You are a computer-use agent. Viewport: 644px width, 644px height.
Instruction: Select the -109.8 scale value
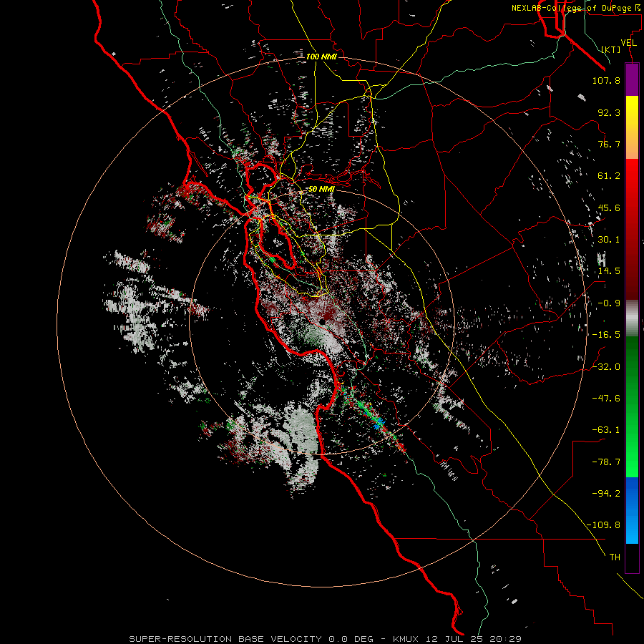(x=604, y=525)
